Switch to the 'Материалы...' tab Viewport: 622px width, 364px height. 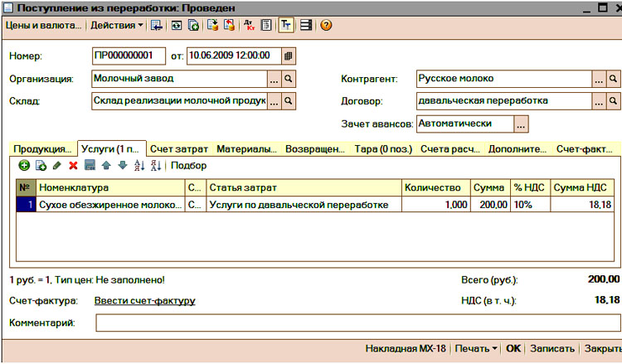[x=247, y=149]
